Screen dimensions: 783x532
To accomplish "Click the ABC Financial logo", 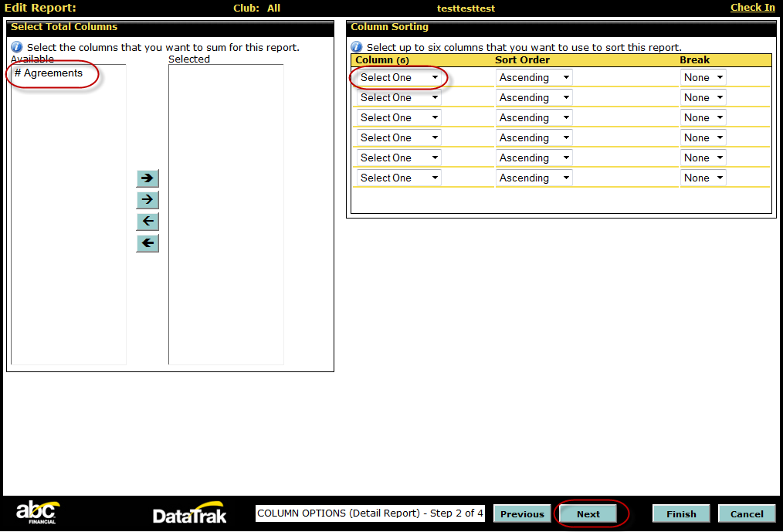I will click(37, 513).
